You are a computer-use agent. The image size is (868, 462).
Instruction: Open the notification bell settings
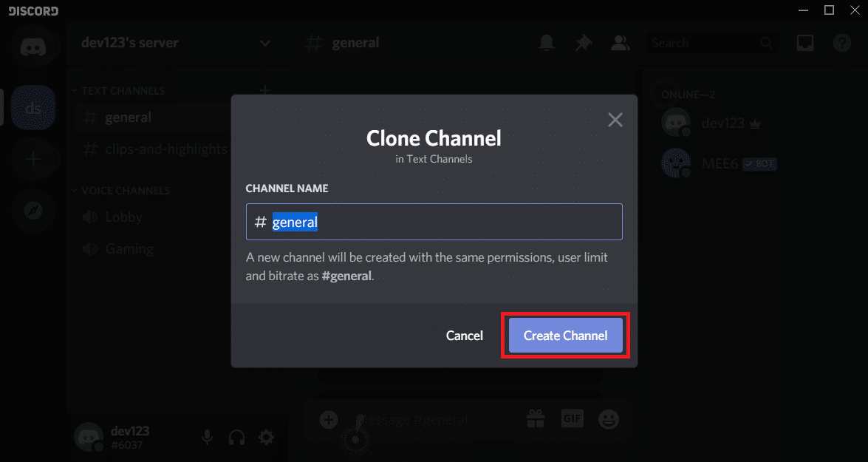(x=546, y=42)
